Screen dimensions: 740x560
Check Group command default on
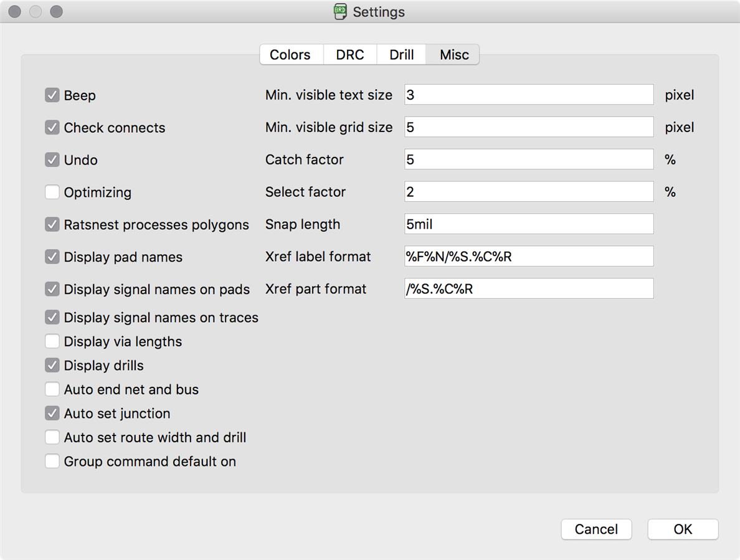52,462
